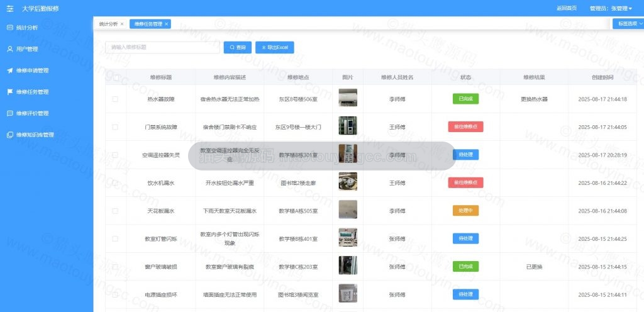Open the 天花板漏水 row image thumbnail
The image size is (644, 312).
(348, 209)
